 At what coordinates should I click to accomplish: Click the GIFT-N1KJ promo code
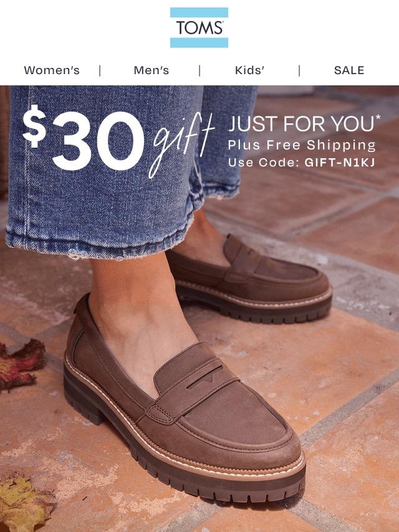[x=340, y=163]
